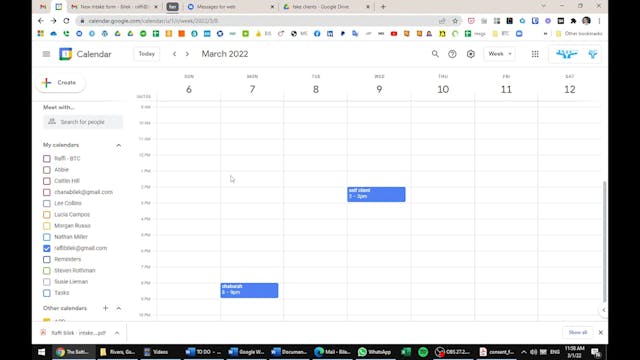
Task: Reload the page in Chrome
Action: [66, 21]
